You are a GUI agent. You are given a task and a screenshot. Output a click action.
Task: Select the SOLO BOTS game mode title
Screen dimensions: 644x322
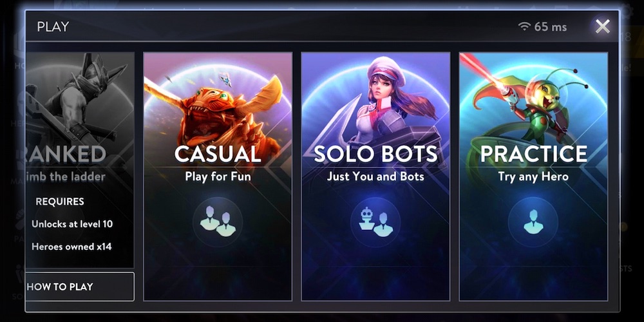375,154
